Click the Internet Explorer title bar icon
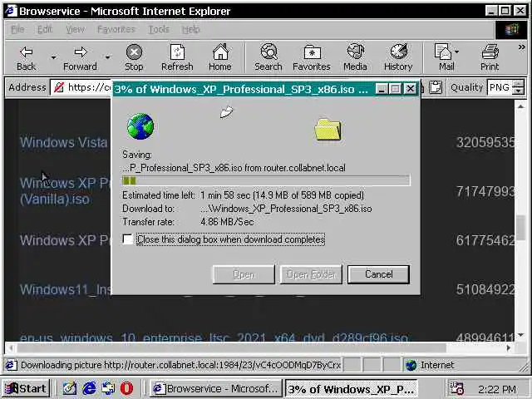Image resolution: width=532 pixels, height=399 pixels. pos(11,11)
